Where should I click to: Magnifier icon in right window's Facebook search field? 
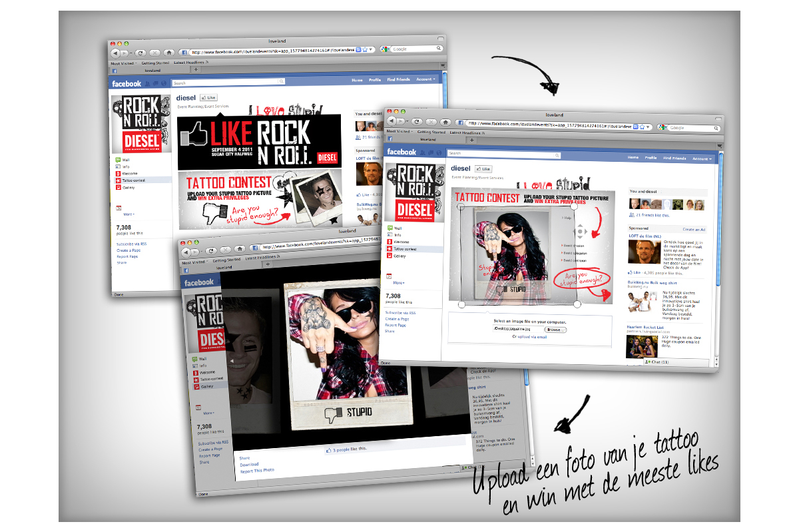pos(558,154)
